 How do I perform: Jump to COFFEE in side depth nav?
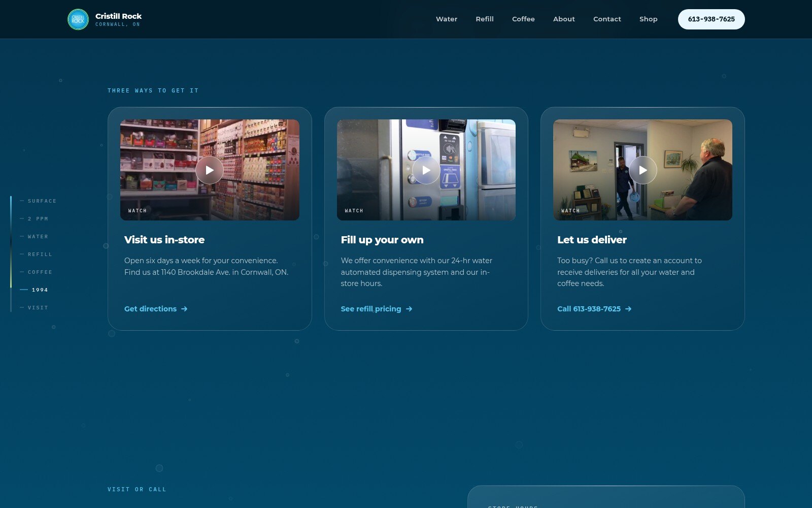point(36,272)
